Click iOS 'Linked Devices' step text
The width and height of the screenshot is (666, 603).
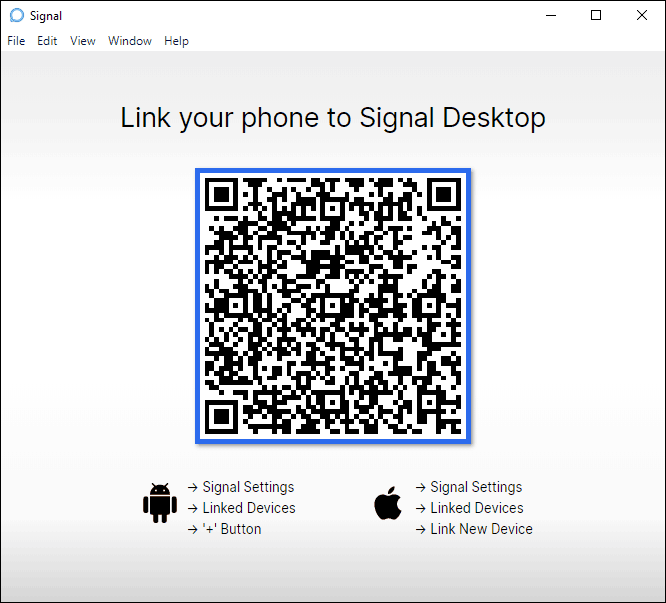coord(477,508)
